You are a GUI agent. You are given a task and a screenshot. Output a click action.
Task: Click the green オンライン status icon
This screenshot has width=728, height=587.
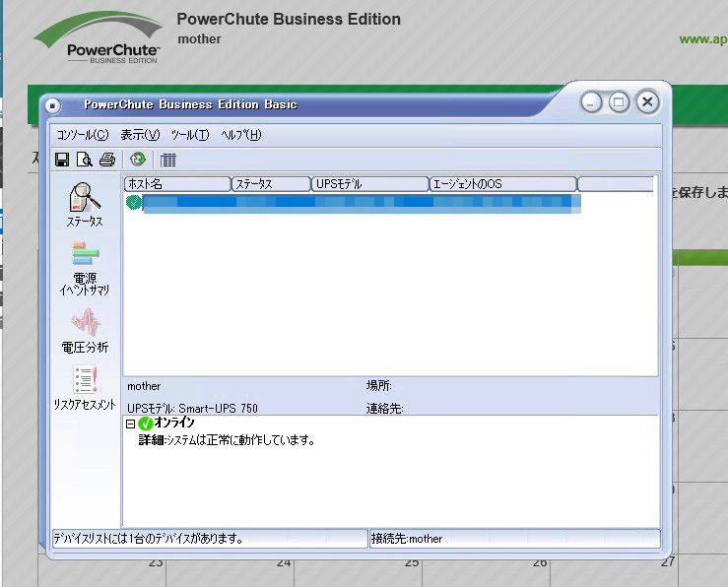(146, 424)
